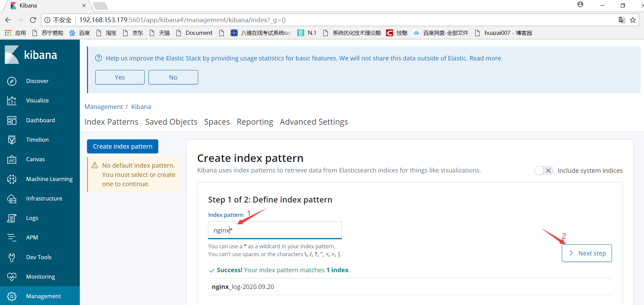Switch to the Index Patterns tab

[x=112, y=122]
